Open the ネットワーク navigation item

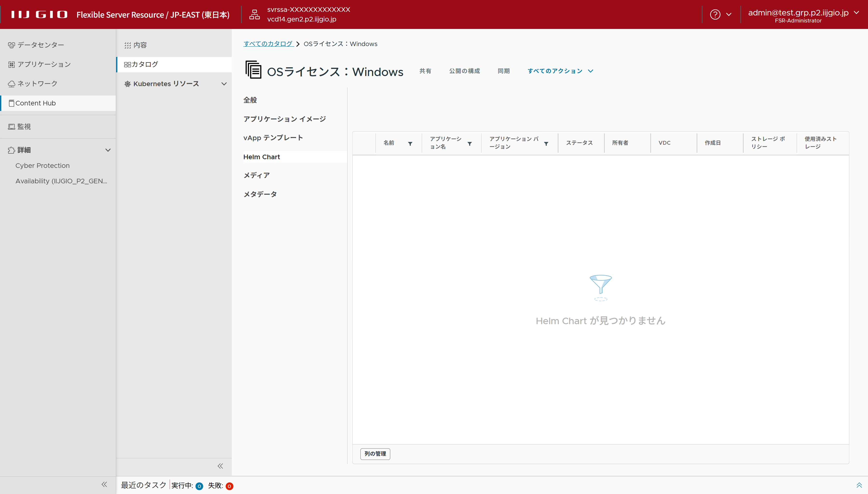coord(37,83)
